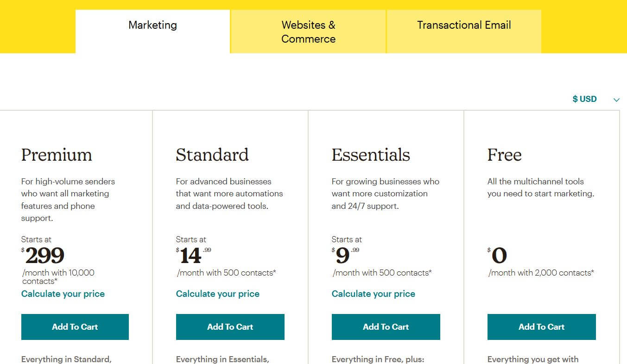The width and height of the screenshot is (627, 364).
Task: Calculate your price for the Standard plan
Action: 218,294
